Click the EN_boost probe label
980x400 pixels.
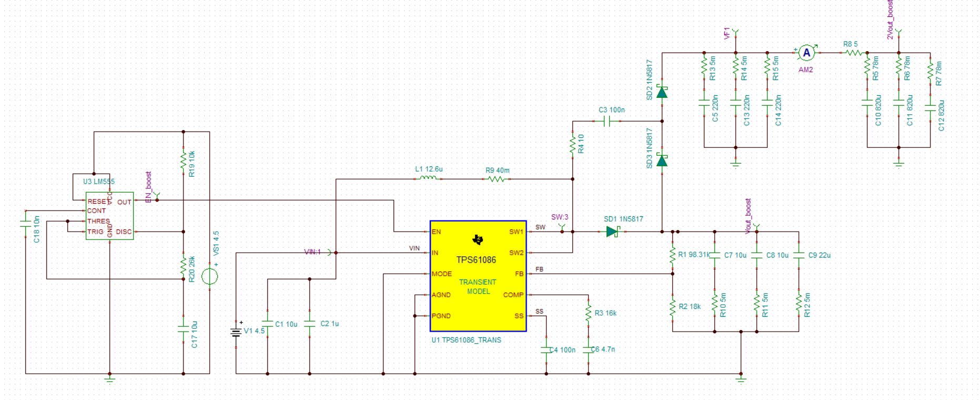tap(148, 187)
